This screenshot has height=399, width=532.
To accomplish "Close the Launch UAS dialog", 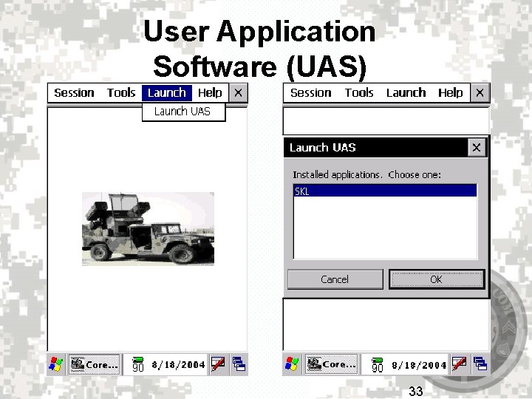I will [x=477, y=147].
